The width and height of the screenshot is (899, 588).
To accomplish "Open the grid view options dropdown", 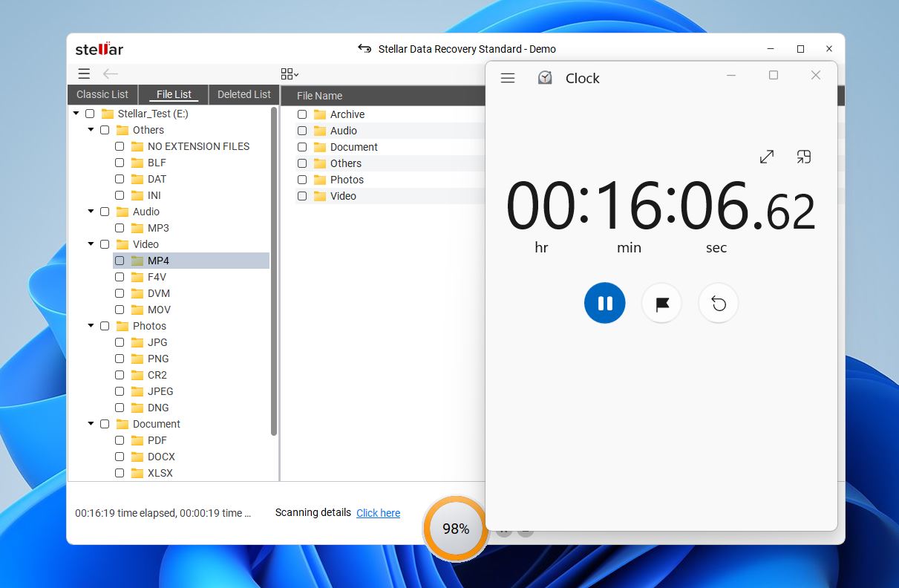I will pos(290,73).
